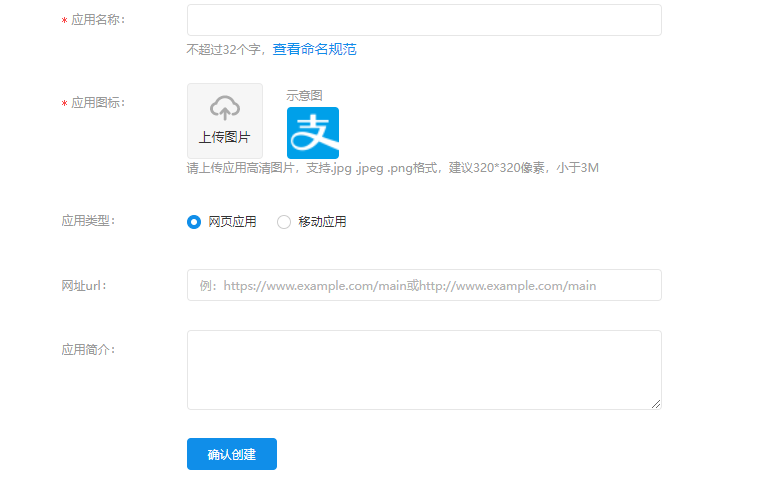Image resolution: width=783 pixels, height=488 pixels.
Task: Click the 确认创建 button
Action: (232, 454)
